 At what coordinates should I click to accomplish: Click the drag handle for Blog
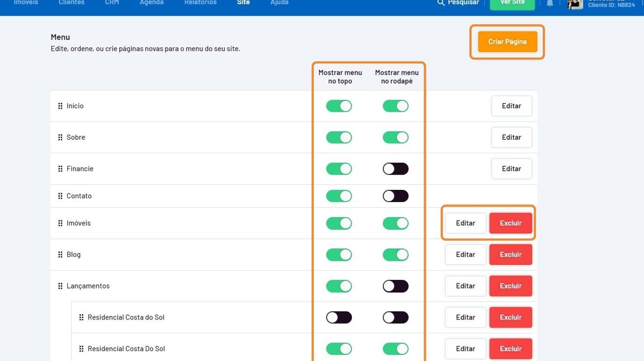click(x=60, y=254)
